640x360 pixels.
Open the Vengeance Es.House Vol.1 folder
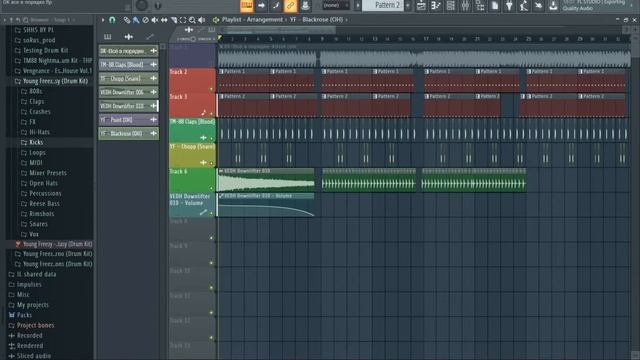[x=57, y=71]
